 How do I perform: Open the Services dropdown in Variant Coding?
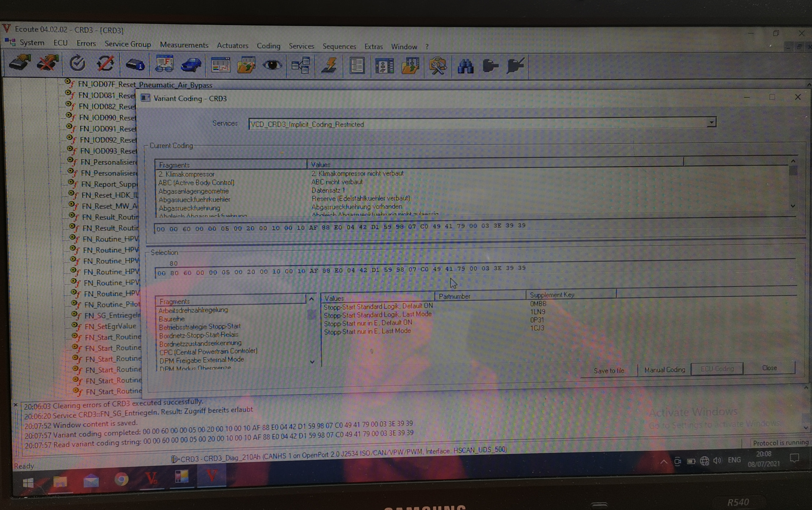tap(711, 123)
